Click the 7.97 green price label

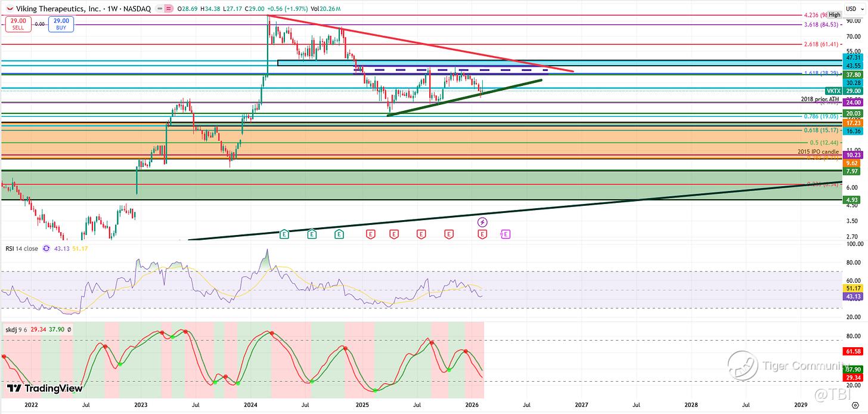[852, 171]
